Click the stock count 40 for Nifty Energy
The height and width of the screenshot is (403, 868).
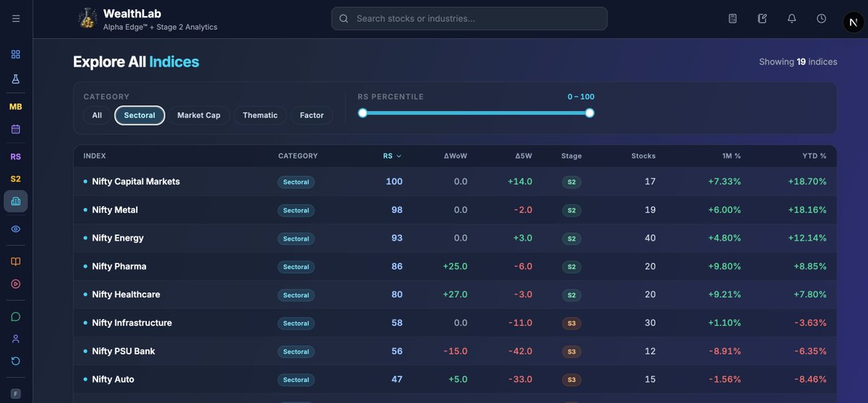pyautogui.click(x=650, y=238)
